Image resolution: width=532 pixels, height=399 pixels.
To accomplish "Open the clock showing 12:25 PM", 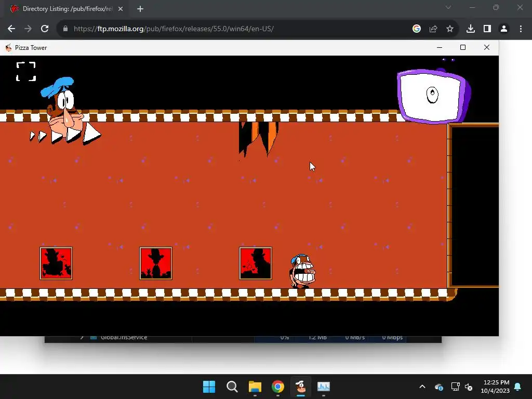I will tap(495, 387).
